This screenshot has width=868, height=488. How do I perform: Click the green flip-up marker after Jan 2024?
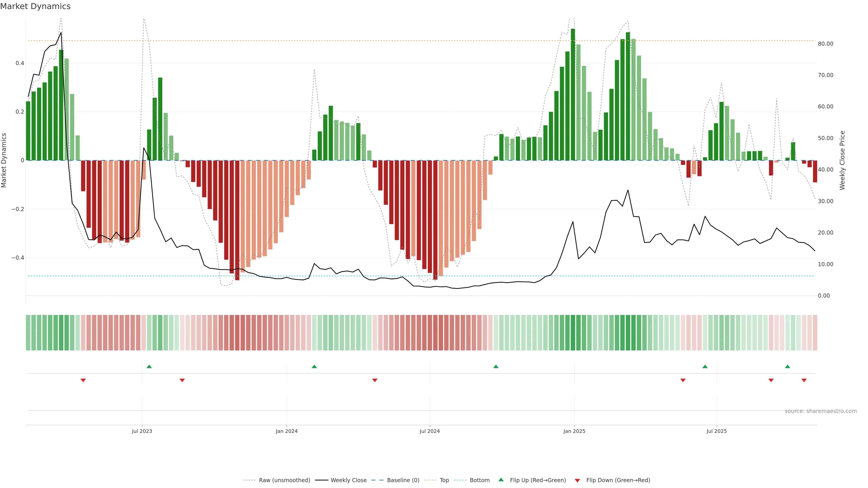(314, 366)
